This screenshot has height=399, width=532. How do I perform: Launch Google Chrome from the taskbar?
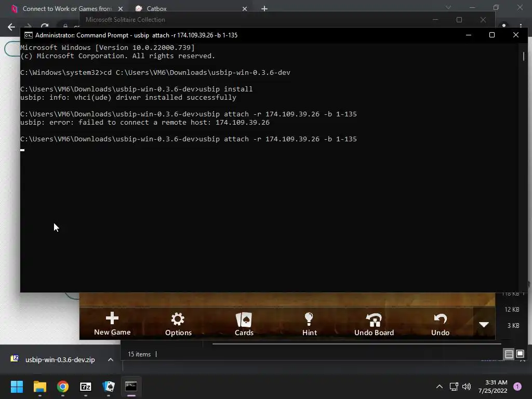tap(63, 387)
